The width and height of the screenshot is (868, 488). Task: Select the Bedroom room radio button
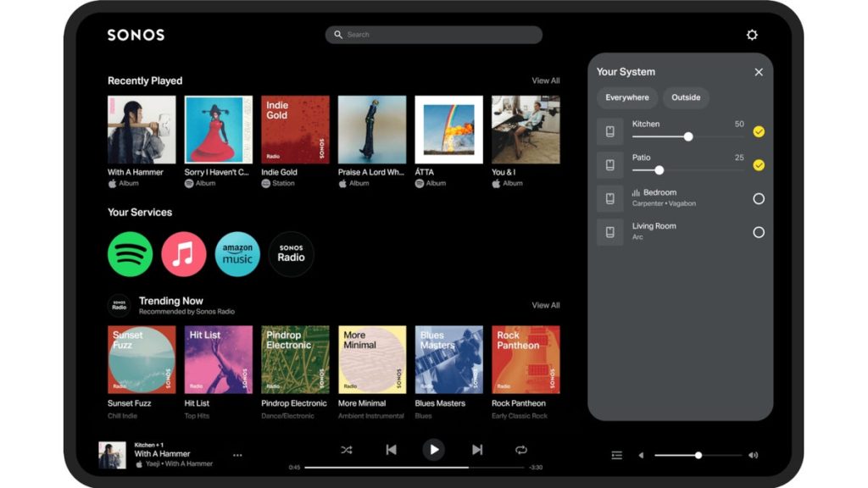pos(759,199)
